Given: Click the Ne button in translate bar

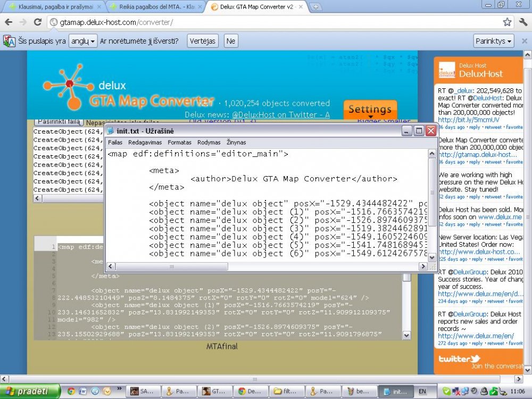Looking at the screenshot, I should coord(231,41).
